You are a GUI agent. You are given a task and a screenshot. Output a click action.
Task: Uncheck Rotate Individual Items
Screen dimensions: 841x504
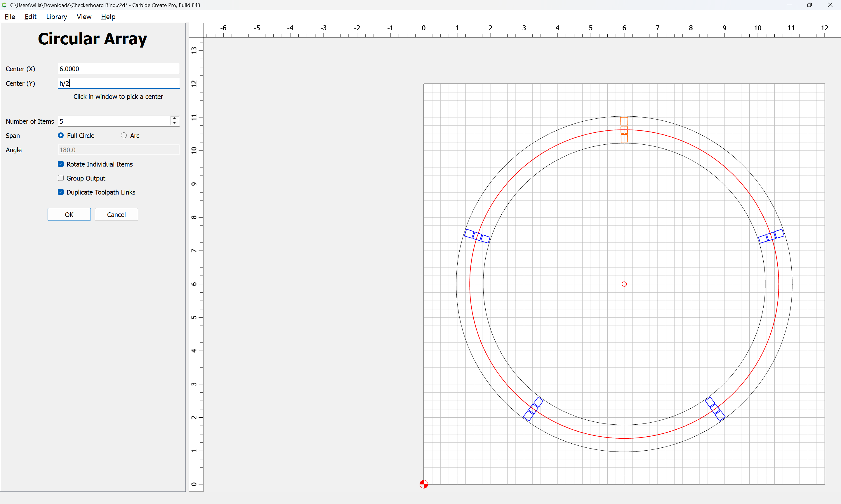[x=61, y=164]
